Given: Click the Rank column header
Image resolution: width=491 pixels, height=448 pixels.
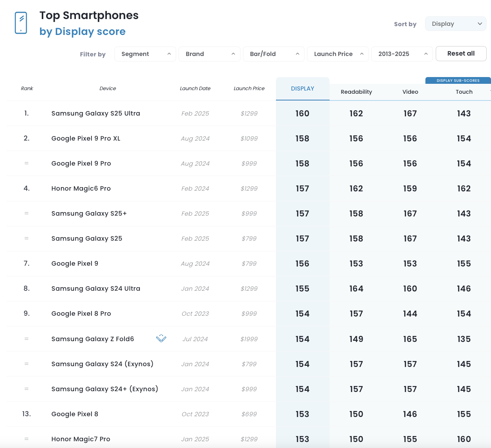Looking at the screenshot, I should coord(27,89).
